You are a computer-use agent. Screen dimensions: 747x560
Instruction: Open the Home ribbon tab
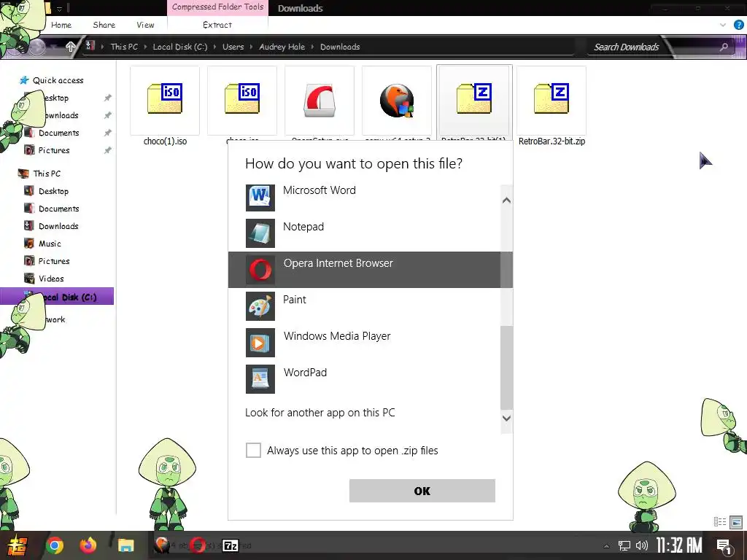(61, 25)
